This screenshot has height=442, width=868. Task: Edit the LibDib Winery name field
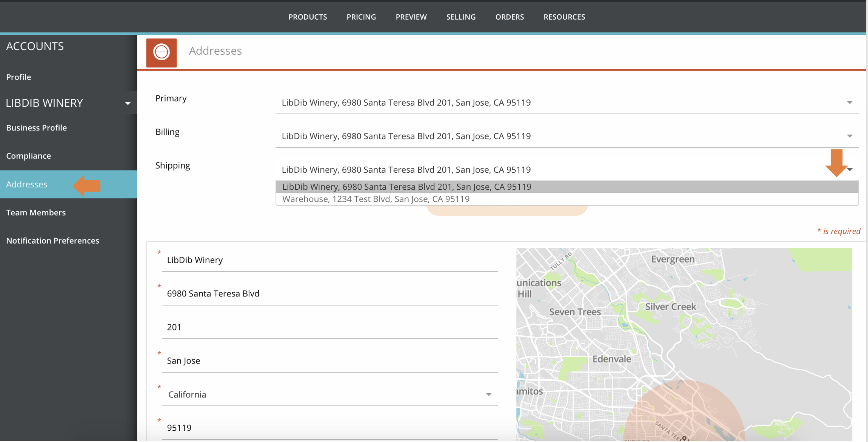tap(330, 260)
